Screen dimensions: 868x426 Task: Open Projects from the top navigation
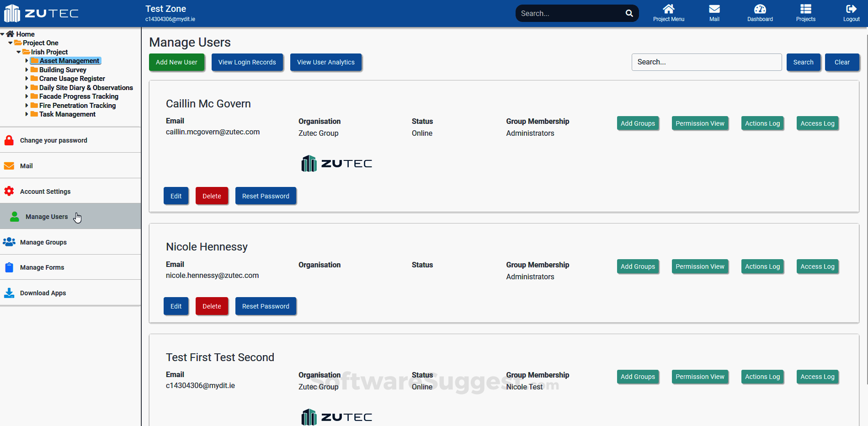[x=805, y=8]
